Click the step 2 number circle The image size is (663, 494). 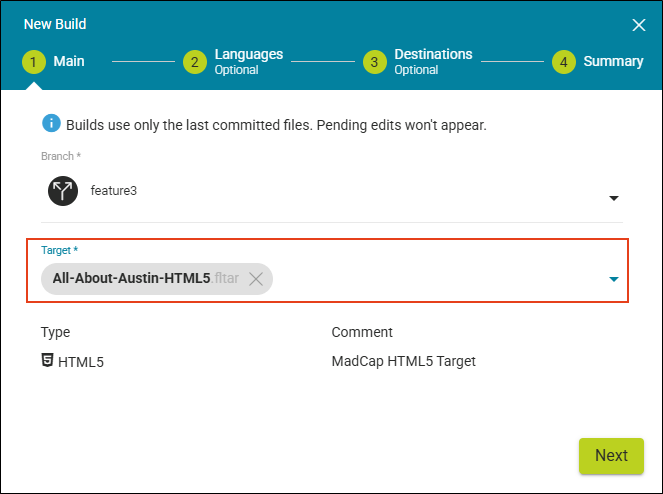point(195,62)
